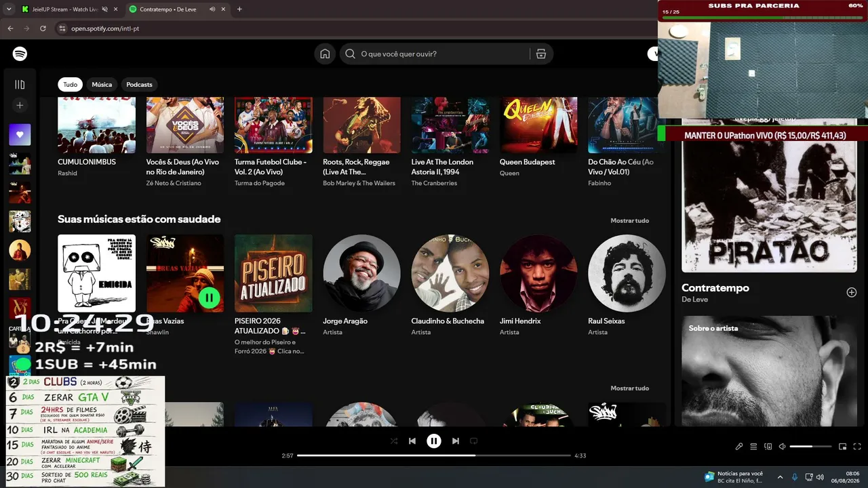Select the Podcasts filter chip
Image resolution: width=868 pixels, height=488 pixels.
tap(139, 85)
